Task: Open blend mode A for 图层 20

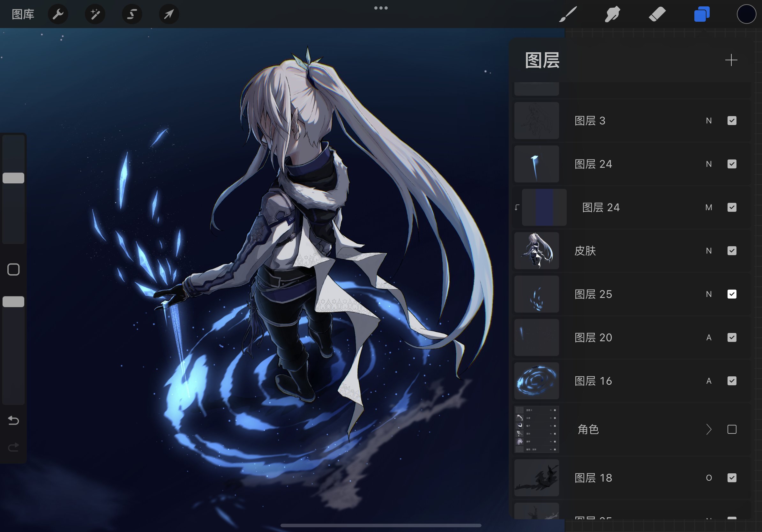Action: coord(709,338)
